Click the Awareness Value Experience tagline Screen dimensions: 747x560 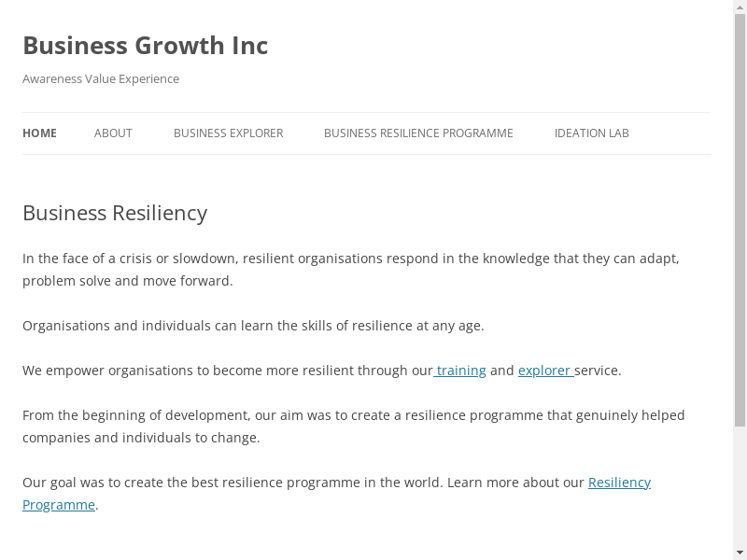coord(101,79)
